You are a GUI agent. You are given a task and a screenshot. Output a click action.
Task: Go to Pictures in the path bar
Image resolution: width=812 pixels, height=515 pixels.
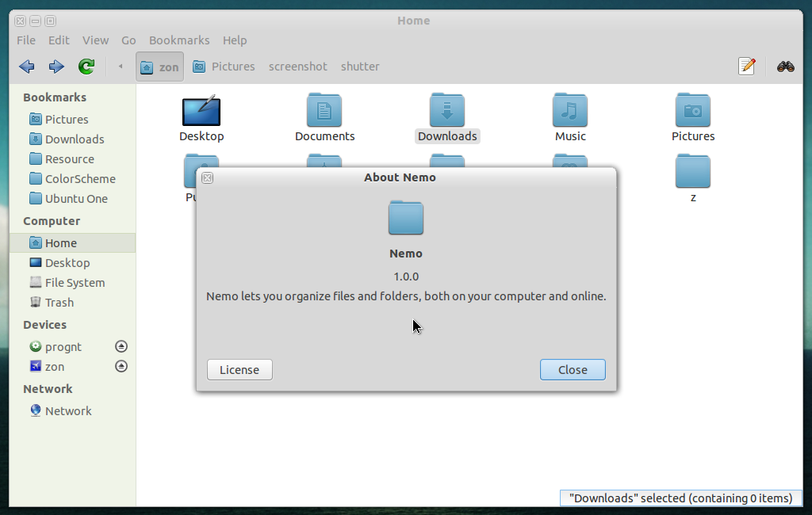click(224, 67)
